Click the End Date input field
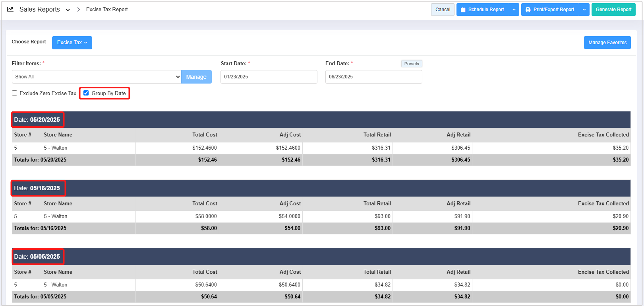The image size is (644, 306). tap(373, 77)
